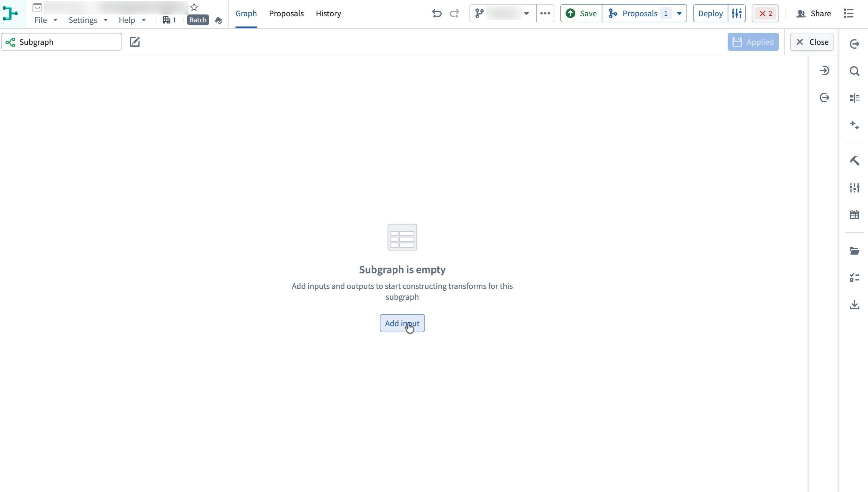The image size is (868, 492).
Task: Expand the File menu
Action: pyautogui.click(x=46, y=20)
